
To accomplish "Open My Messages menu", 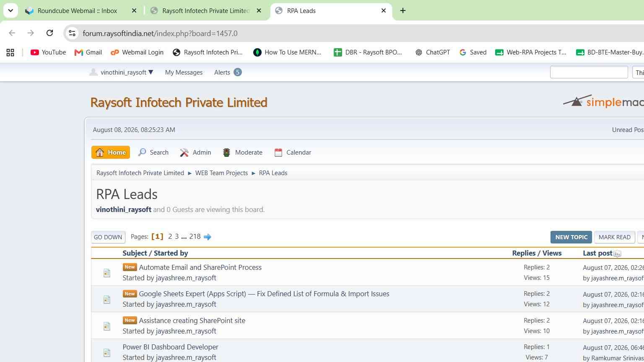I will click(x=184, y=72).
